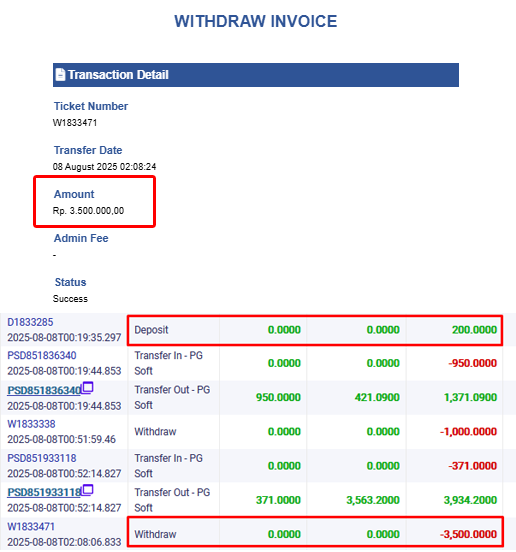Click Transfer Out - PG Soft in 371.0000 row
Viewport: 516px width, 552px height.
point(172,500)
